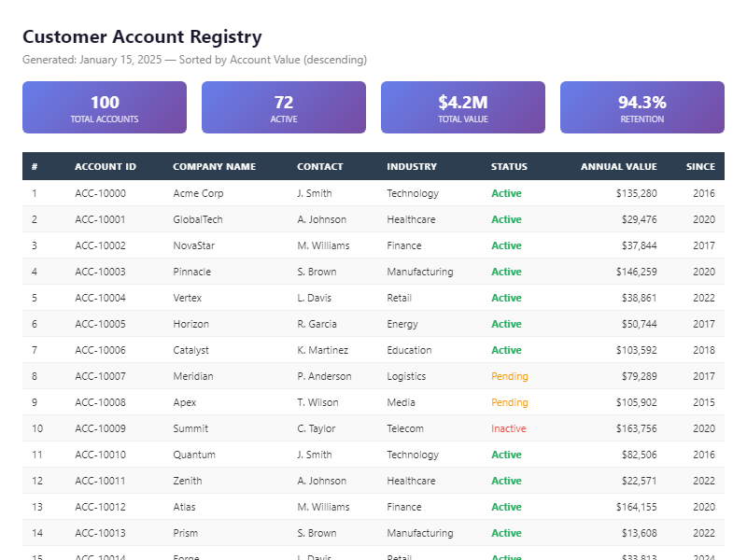Click the Customer Account Registry title
This screenshot has height=560, width=747.
[142, 37]
